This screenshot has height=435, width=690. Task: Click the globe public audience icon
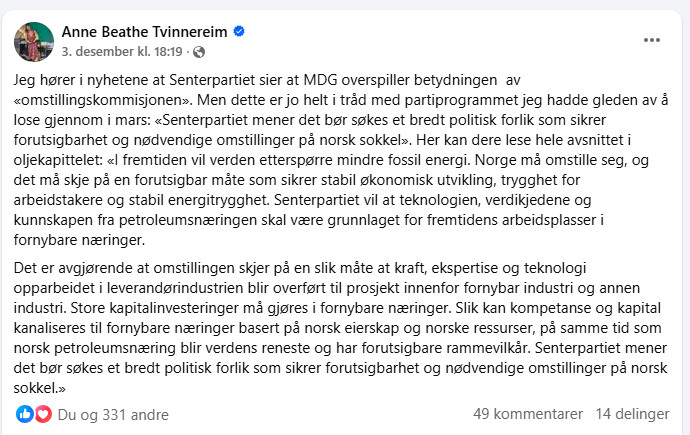(x=198, y=51)
